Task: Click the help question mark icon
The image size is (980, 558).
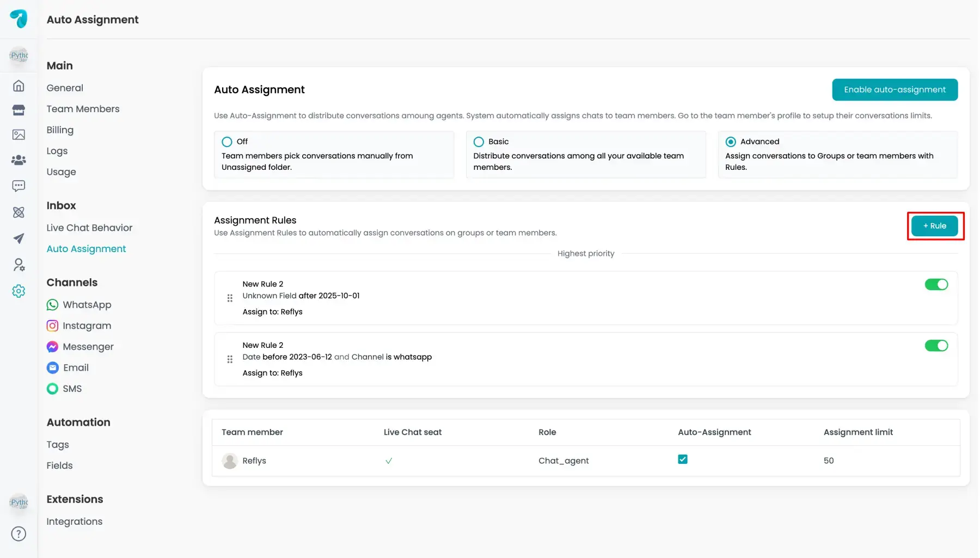Action: (x=19, y=534)
